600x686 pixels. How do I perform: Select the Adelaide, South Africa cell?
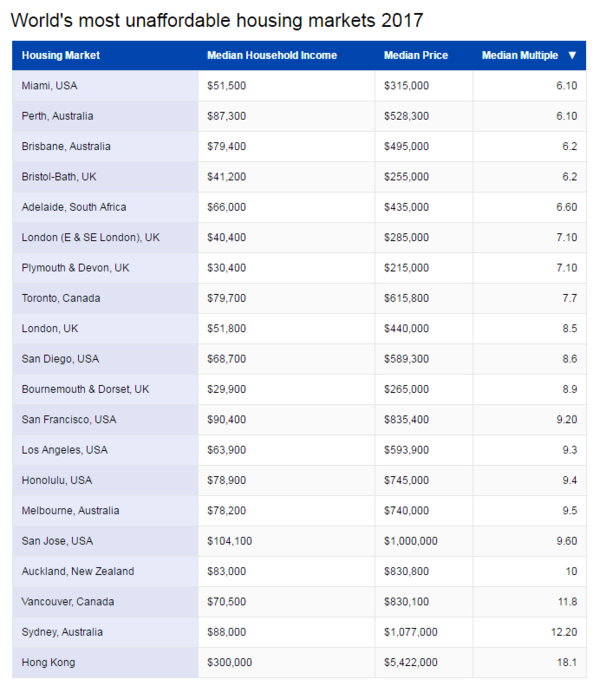click(x=73, y=207)
